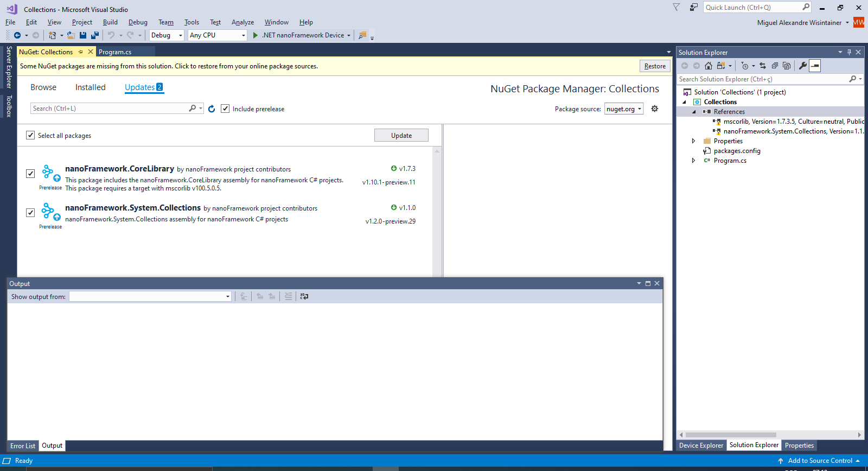This screenshot has height=471, width=868.
Task: Open the Server Explorer side tab
Action: pyautogui.click(x=9, y=67)
